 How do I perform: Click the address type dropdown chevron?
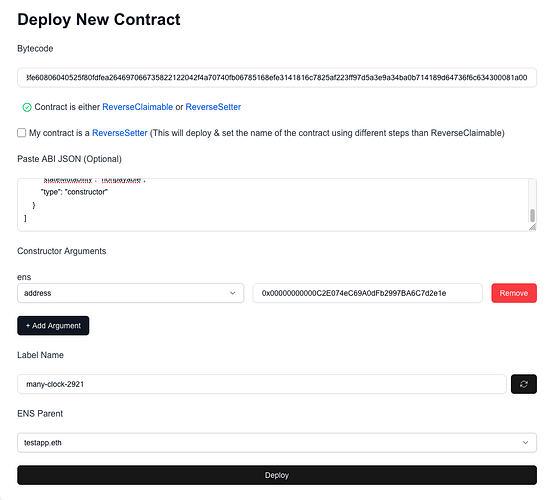pyautogui.click(x=233, y=293)
